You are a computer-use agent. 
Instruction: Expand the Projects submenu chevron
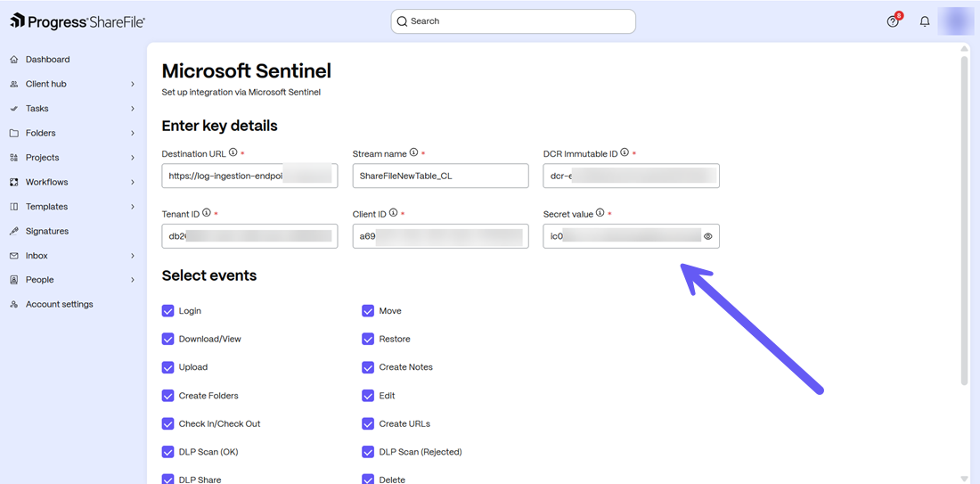133,158
